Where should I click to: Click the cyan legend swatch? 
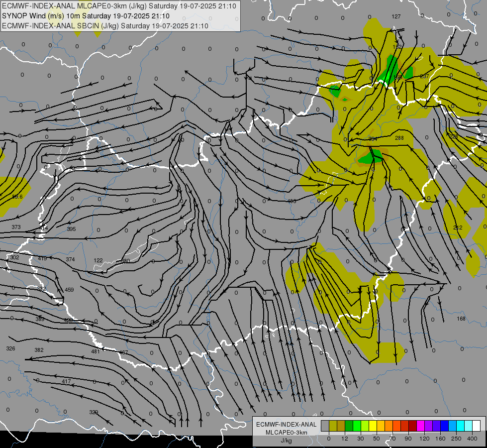[x=461, y=426]
